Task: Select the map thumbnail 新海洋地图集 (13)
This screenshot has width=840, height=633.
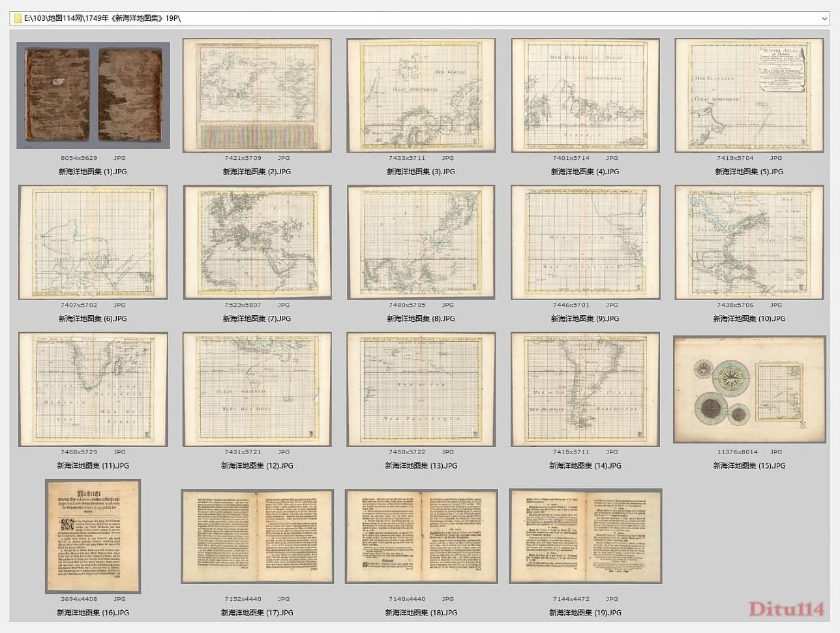Action: pyautogui.click(x=421, y=390)
